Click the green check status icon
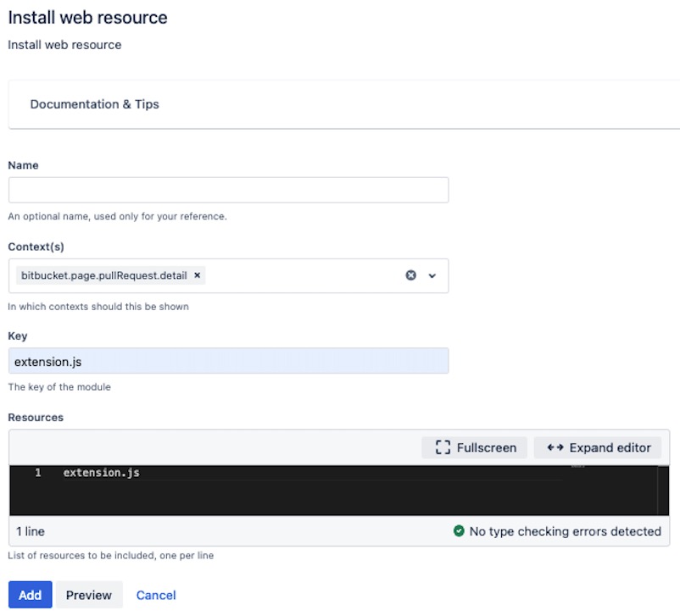Viewport: 680px width, 616px height. pos(459,531)
